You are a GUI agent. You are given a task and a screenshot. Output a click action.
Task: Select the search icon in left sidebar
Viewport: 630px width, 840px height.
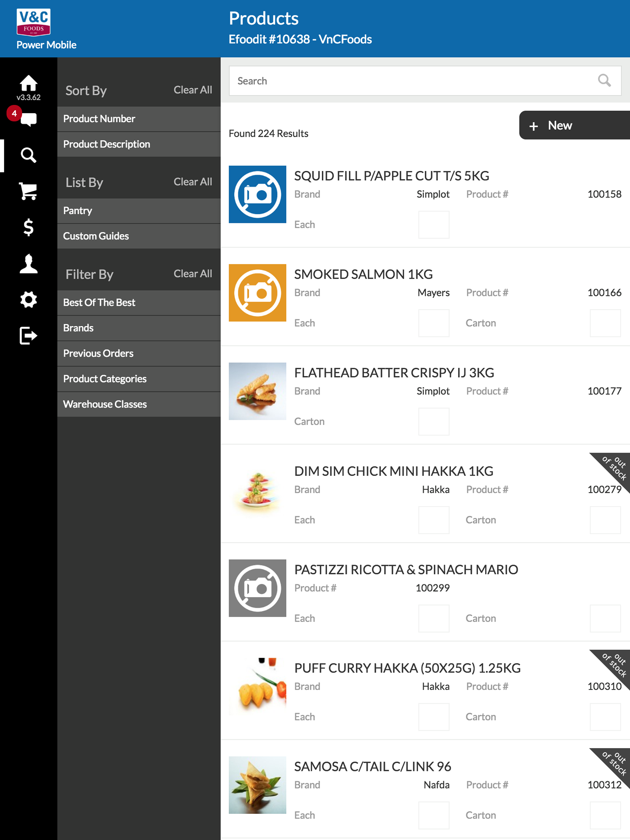[x=29, y=155]
